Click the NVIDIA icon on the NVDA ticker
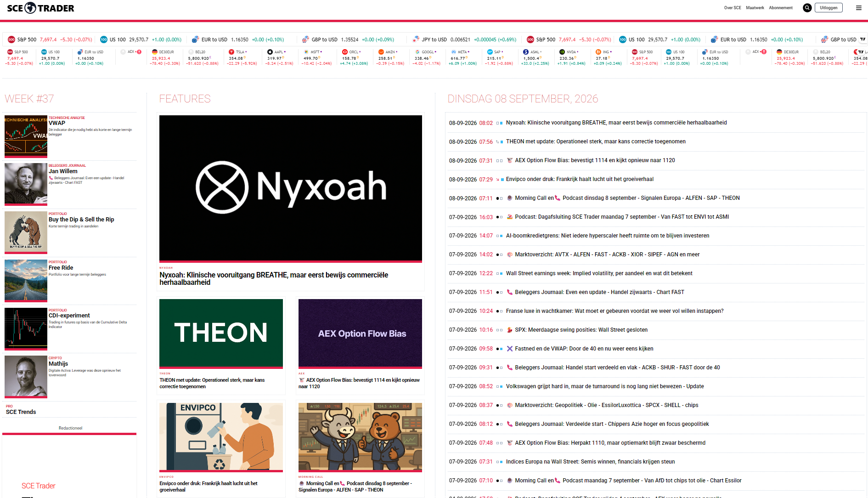This screenshot has width=868, height=498. [562, 52]
